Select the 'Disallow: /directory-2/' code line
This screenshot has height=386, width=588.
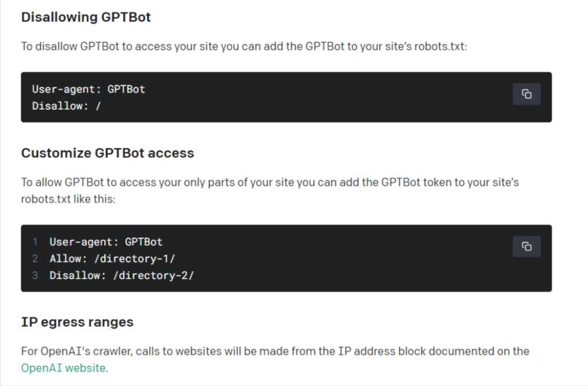coord(122,276)
